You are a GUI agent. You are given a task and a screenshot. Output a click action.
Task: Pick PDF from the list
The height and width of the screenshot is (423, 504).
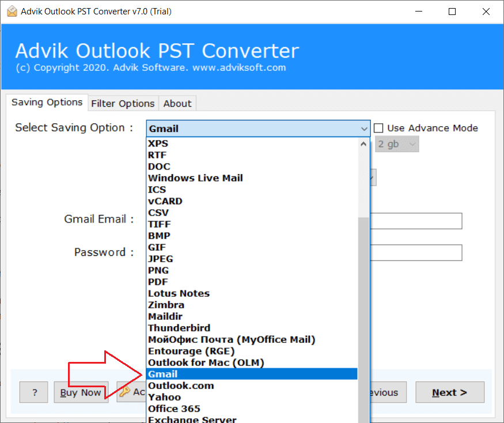coord(252,282)
